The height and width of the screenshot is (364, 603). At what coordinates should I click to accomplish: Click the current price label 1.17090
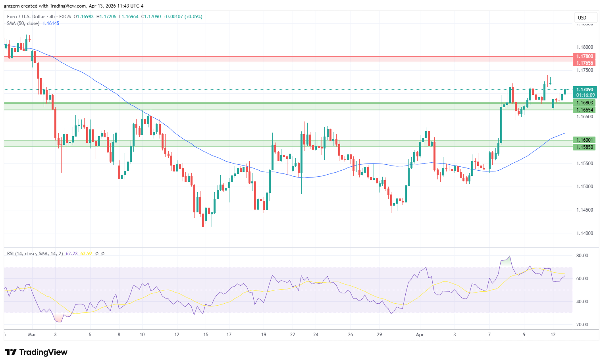(585, 90)
